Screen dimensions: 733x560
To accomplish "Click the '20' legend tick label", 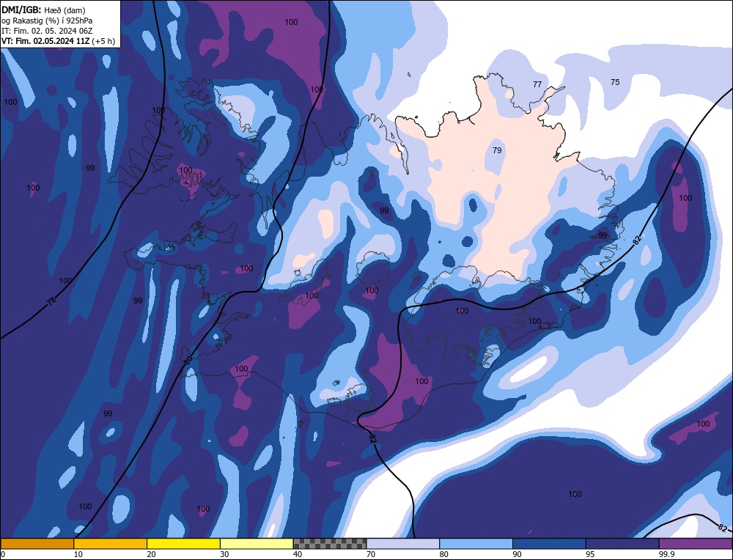I will pyautogui.click(x=151, y=554).
